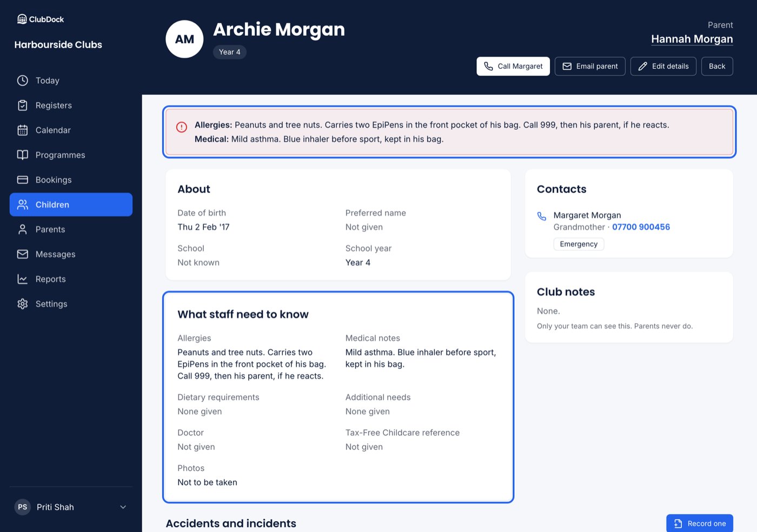
Task: Click the AM avatar circle
Action: click(x=184, y=39)
